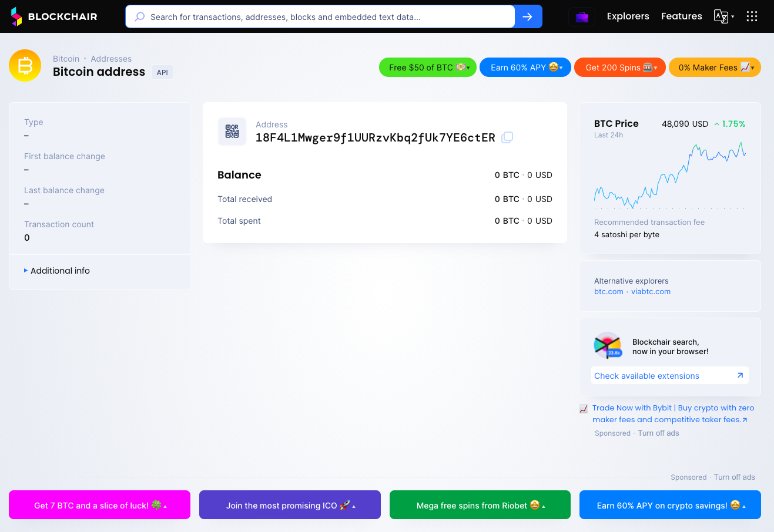Open the 0% Maker Fees dropdown
The image size is (774, 532).
pos(715,68)
